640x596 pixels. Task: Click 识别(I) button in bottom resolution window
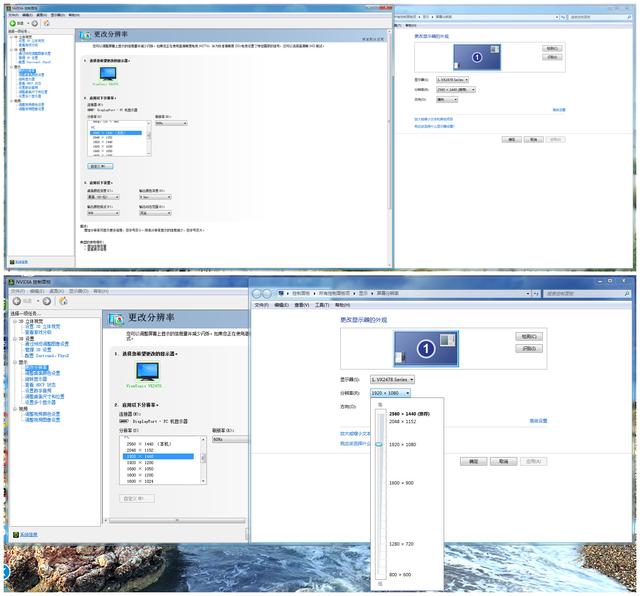click(x=529, y=348)
